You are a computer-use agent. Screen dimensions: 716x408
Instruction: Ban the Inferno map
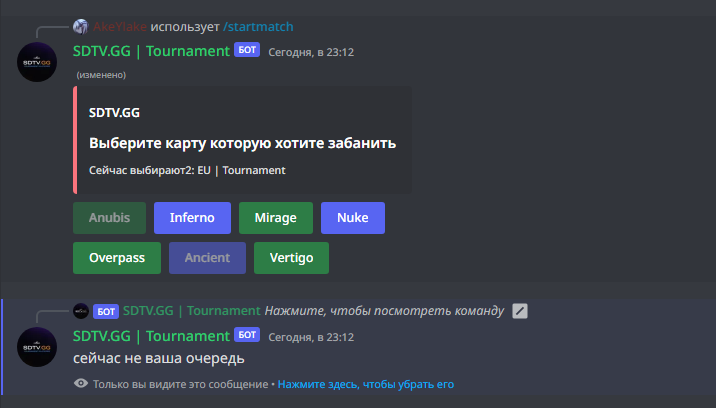pyautogui.click(x=192, y=218)
